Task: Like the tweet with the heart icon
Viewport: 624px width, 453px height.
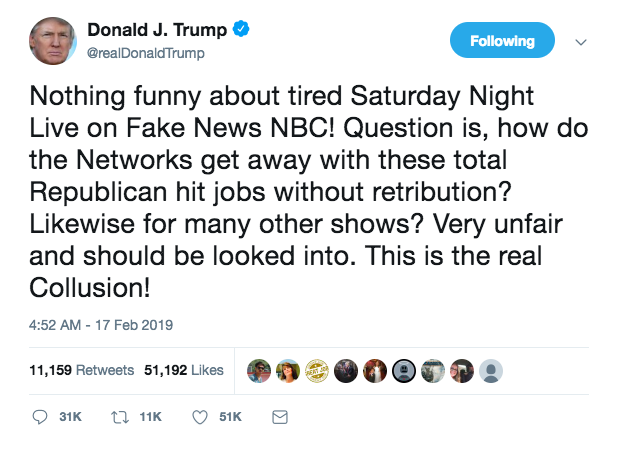Action: pyautogui.click(x=199, y=416)
